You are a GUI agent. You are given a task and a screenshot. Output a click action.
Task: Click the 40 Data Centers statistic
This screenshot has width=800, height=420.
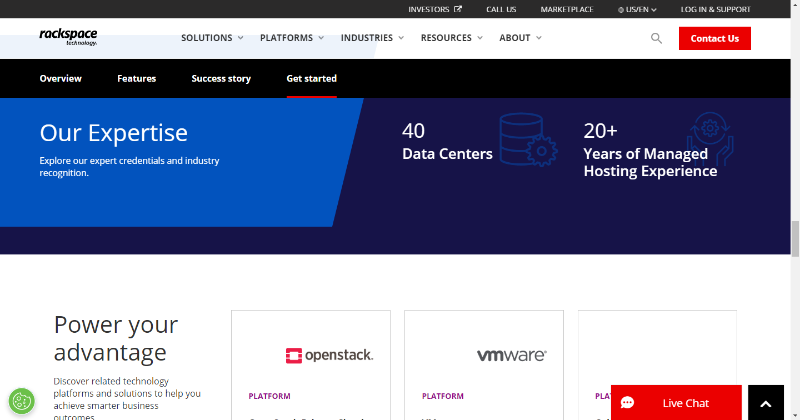point(447,142)
